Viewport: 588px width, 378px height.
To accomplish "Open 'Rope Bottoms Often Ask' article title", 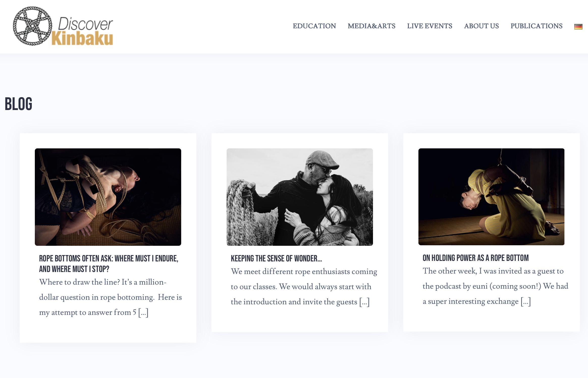I will (109, 264).
